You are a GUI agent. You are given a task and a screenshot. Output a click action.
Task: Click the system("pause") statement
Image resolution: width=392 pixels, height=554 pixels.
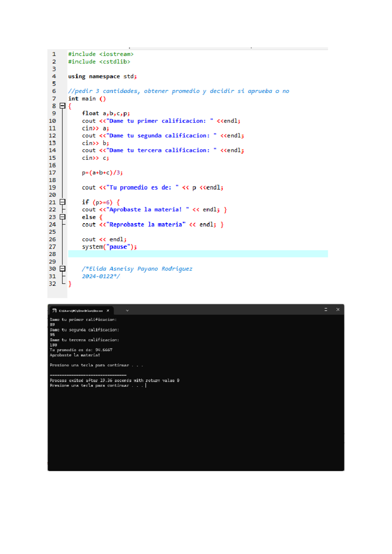[109, 247]
